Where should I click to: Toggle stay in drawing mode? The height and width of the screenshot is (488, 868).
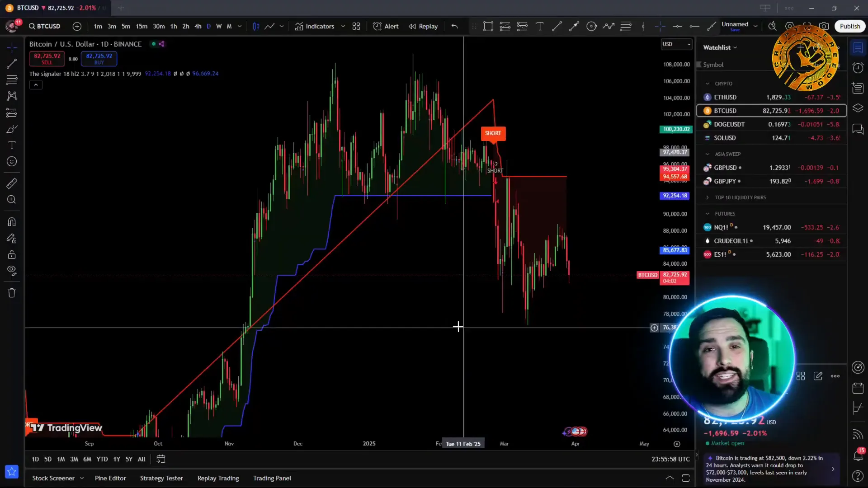[12, 238]
